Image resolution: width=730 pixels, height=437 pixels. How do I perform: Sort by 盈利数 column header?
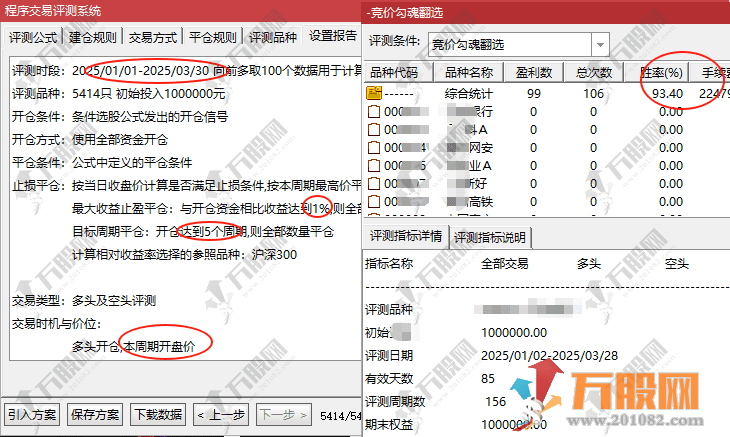(x=534, y=72)
